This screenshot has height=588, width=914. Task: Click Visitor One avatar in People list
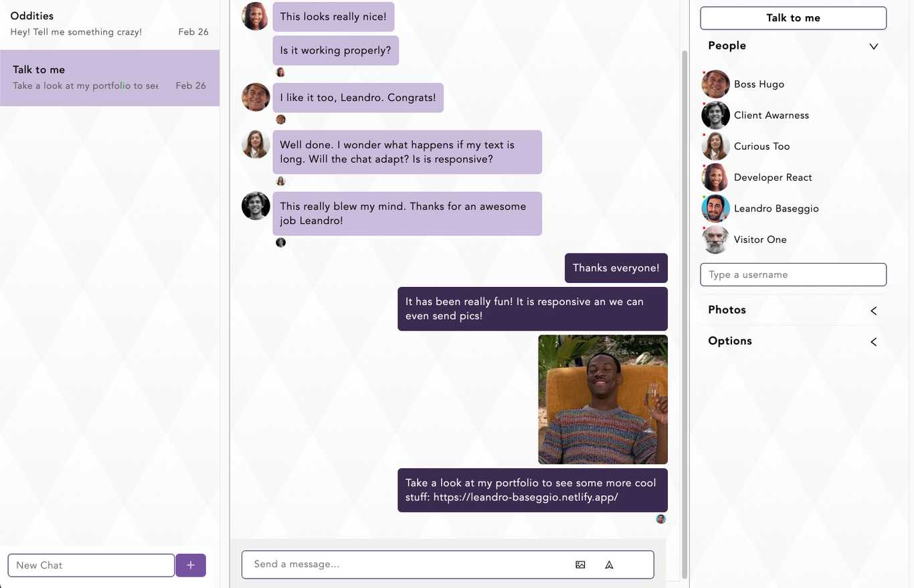[715, 239]
